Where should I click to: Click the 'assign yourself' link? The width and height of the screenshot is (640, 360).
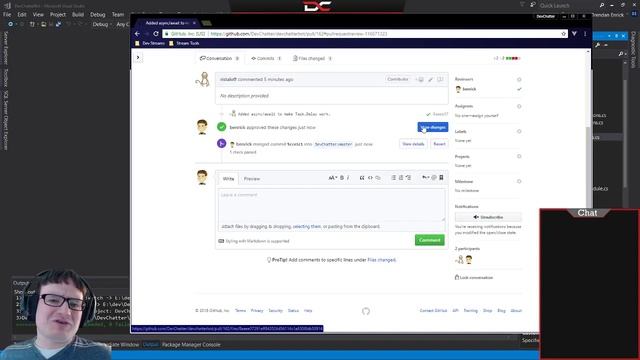(485, 116)
